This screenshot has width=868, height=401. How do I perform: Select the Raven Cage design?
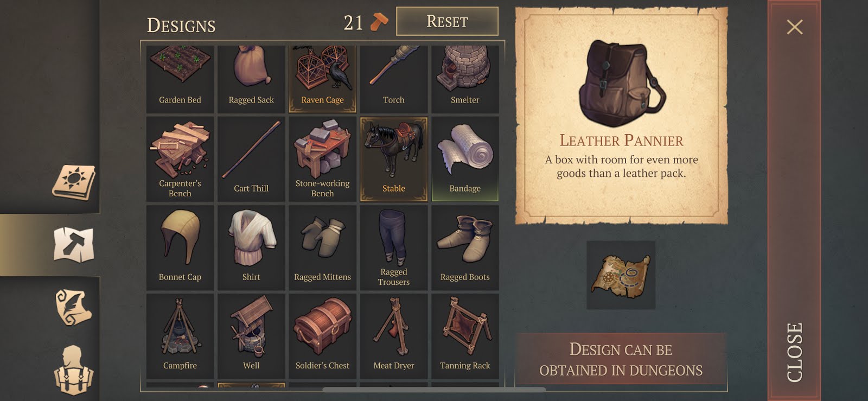322,79
